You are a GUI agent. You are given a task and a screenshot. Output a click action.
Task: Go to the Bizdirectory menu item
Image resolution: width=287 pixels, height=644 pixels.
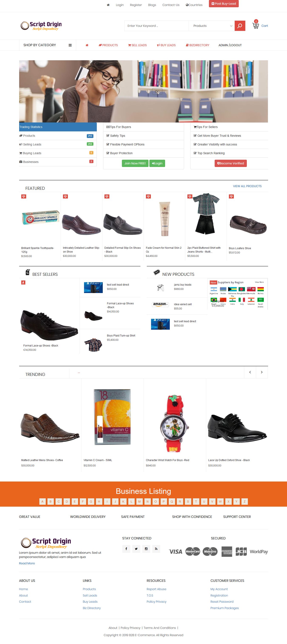pos(197,45)
